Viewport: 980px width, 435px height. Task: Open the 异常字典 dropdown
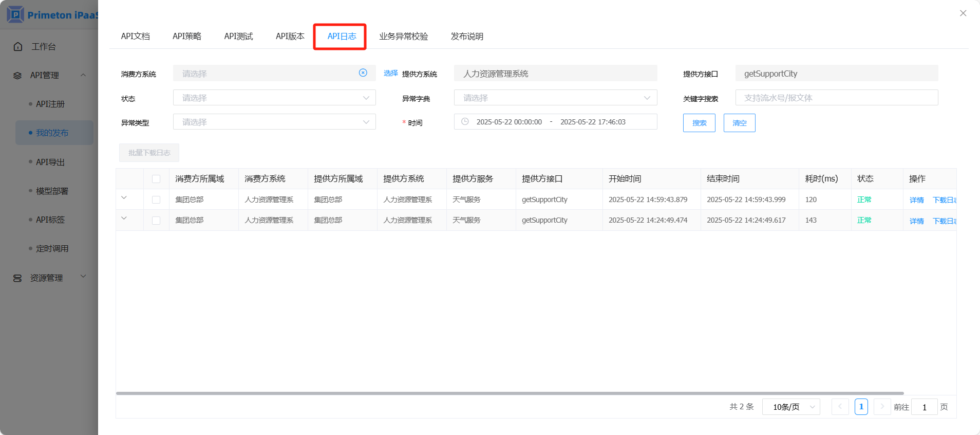click(x=555, y=98)
